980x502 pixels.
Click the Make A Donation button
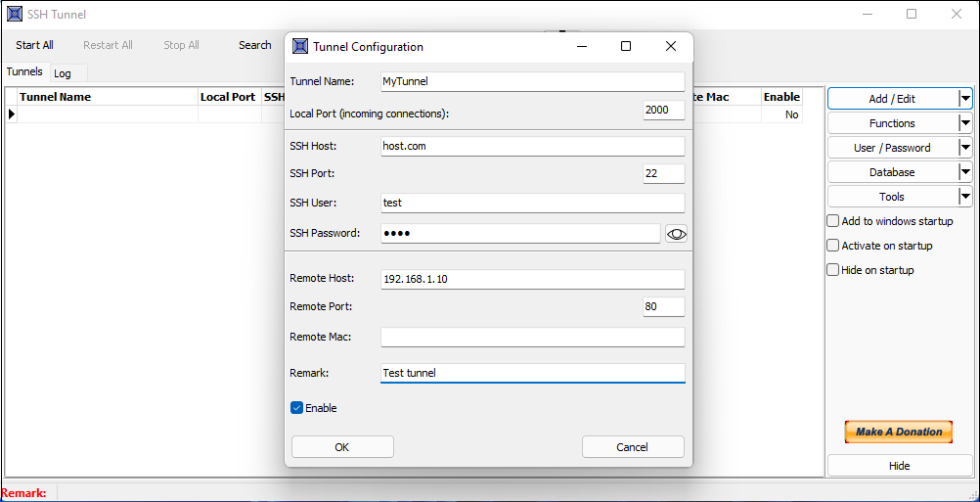(899, 432)
